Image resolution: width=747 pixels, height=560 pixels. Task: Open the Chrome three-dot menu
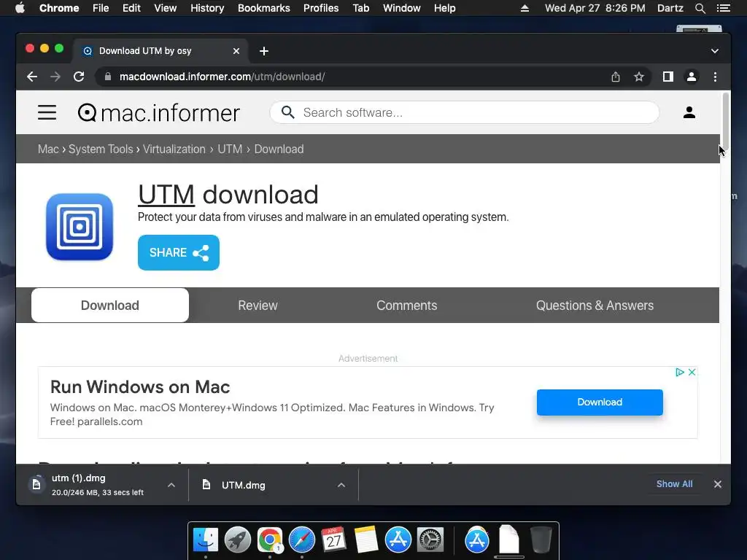pyautogui.click(x=715, y=77)
